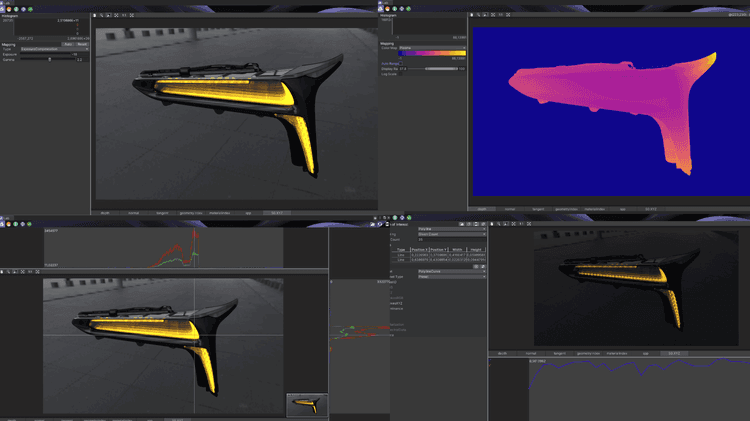Select the magnifier zoom tool in top-left viewer toolbar
The height and width of the screenshot is (421, 750).
tap(101, 15)
